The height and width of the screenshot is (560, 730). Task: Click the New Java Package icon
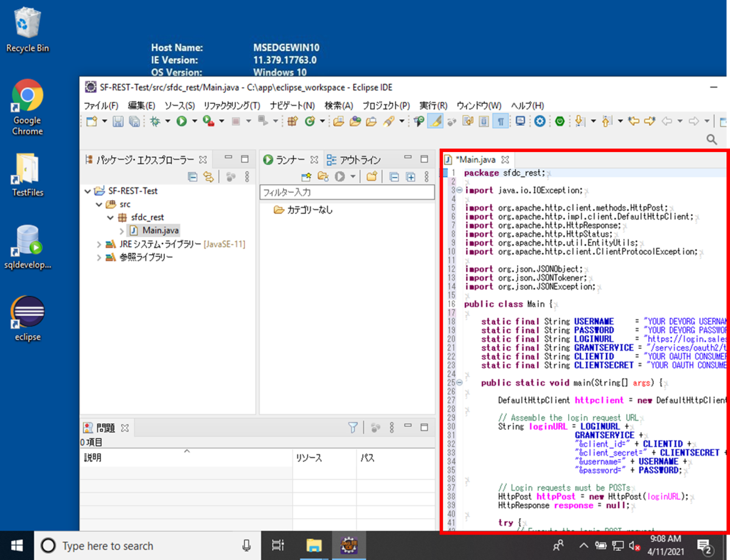[293, 122]
